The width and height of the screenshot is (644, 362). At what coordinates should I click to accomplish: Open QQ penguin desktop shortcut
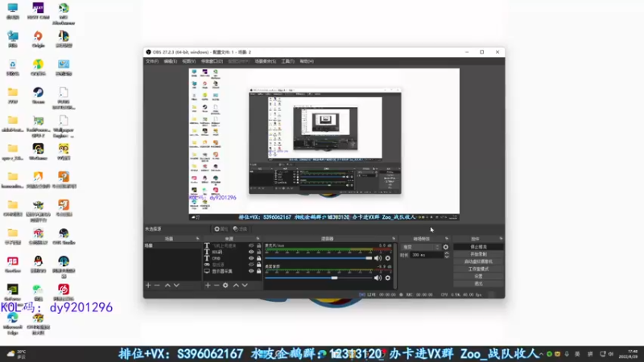[38, 265]
